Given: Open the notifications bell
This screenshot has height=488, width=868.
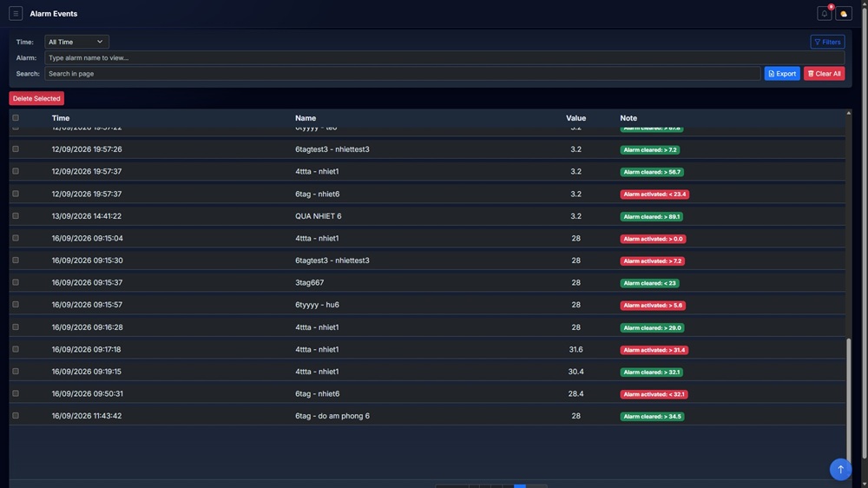Looking at the screenshot, I should coord(825,13).
